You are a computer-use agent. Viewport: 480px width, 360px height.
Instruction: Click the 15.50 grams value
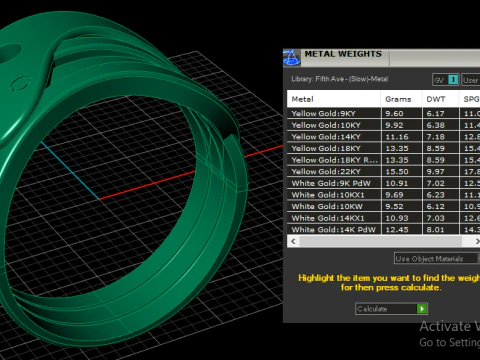(x=397, y=172)
